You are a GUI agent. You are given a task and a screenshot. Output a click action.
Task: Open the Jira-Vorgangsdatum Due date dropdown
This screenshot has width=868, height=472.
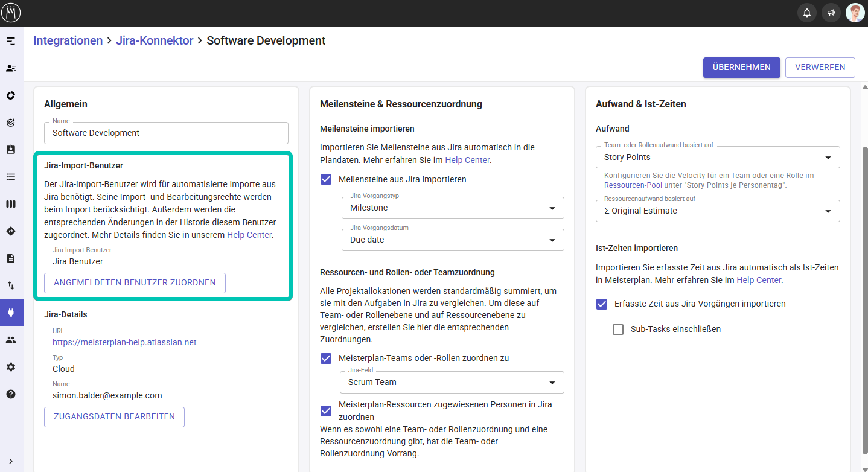(453, 240)
